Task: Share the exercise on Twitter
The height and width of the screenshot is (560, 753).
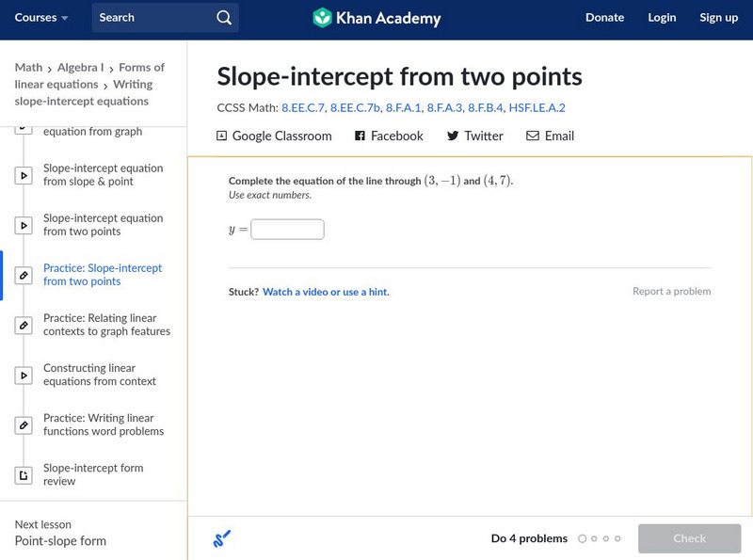Action: pos(475,136)
